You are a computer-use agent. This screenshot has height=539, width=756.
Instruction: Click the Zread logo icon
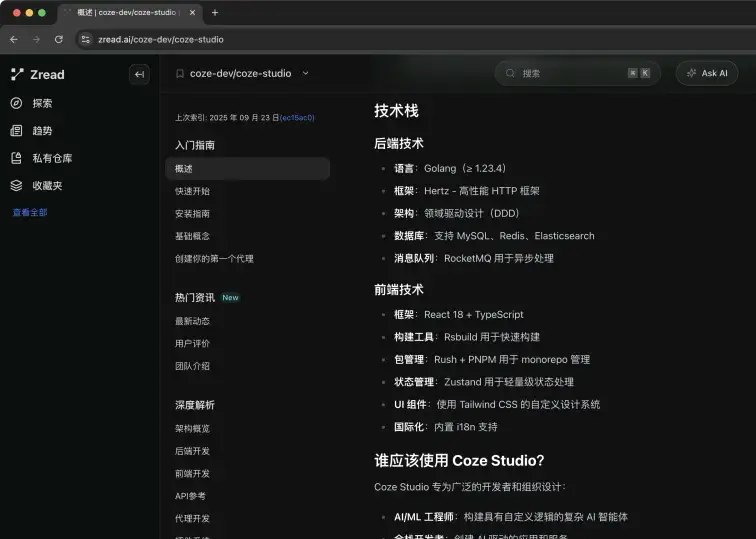pyautogui.click(x=17, y=74)
